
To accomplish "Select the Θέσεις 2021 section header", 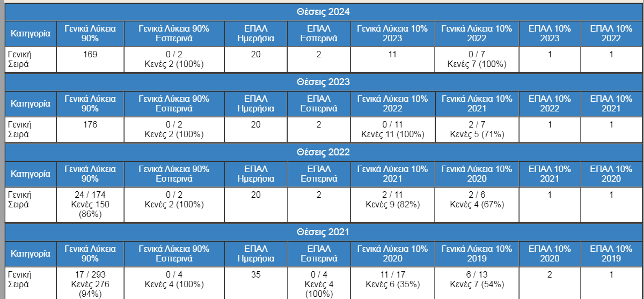I will (323, 232).
